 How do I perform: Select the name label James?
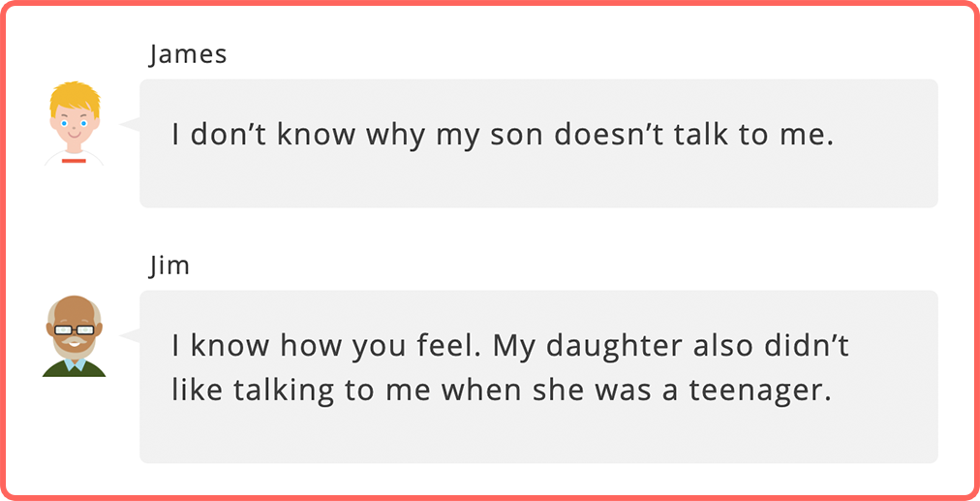coord(188,55)
